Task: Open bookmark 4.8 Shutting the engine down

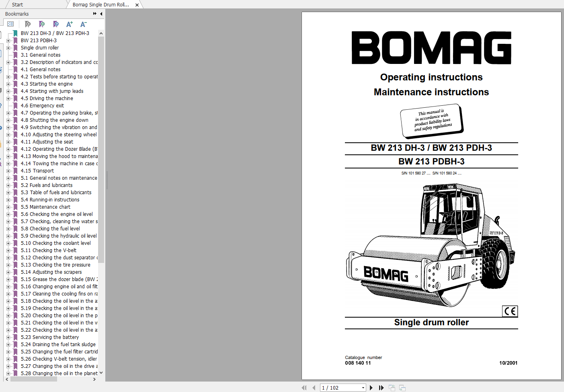Action: tap(55, 120)
